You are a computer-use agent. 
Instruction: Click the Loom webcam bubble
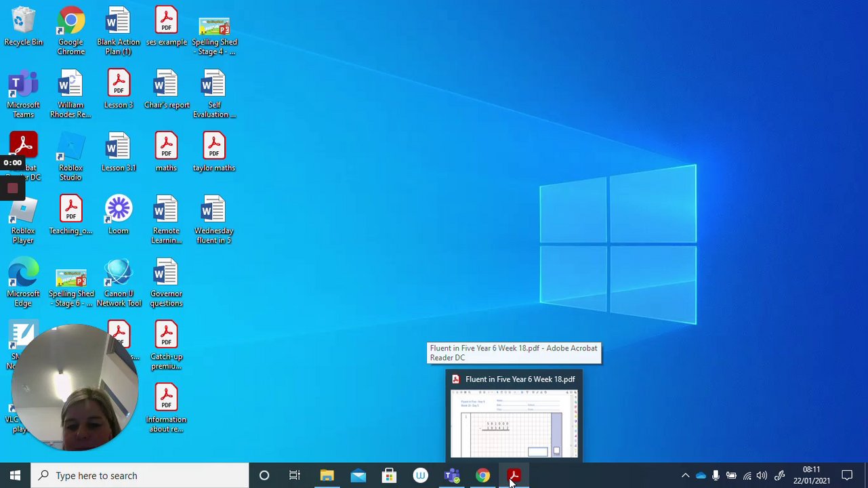[x=75, y=388]
